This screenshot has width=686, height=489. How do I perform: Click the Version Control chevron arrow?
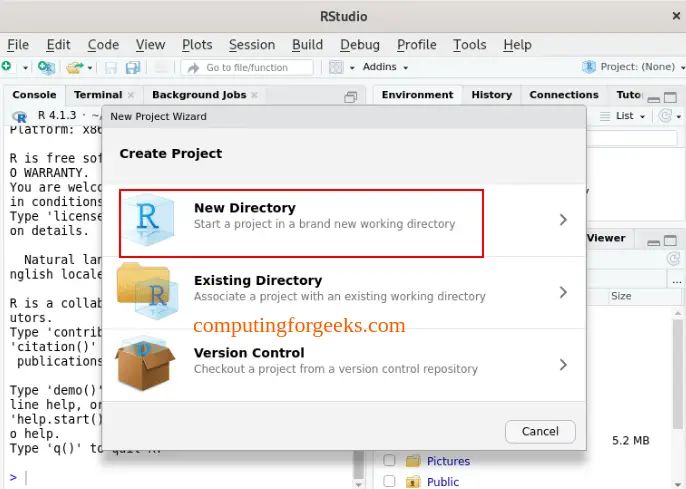pyautogui.click(x=563, y=365)
